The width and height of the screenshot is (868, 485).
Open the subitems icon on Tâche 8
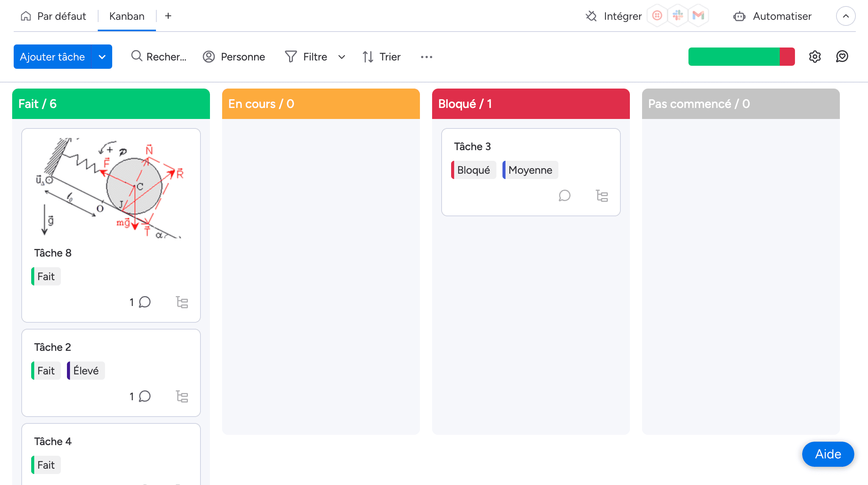pyautogui.click(x=182, y=302)
